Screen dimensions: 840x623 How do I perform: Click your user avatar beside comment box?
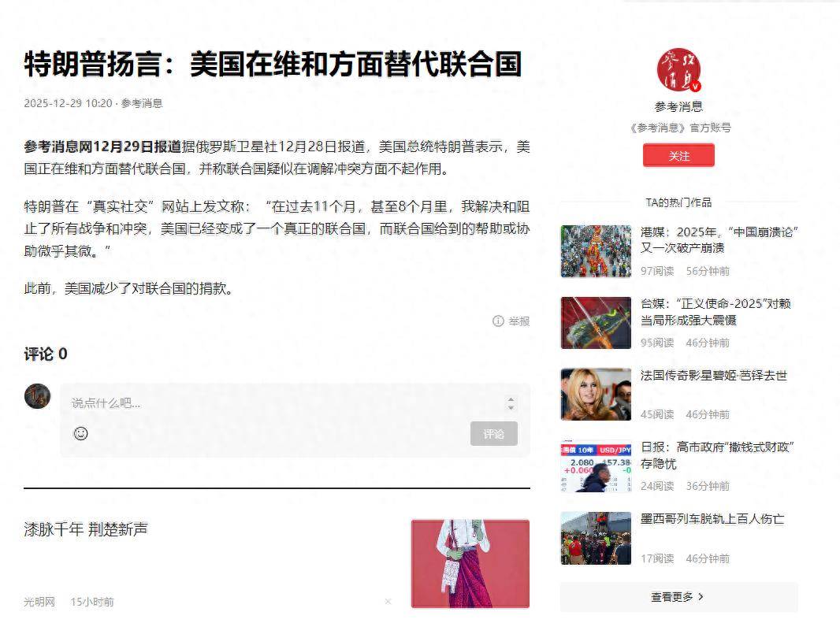point(37,396)
